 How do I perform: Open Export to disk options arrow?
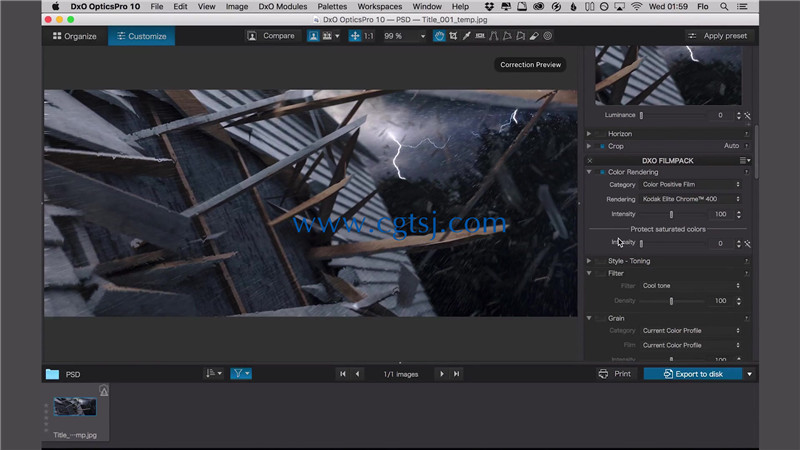coord(749,374)
